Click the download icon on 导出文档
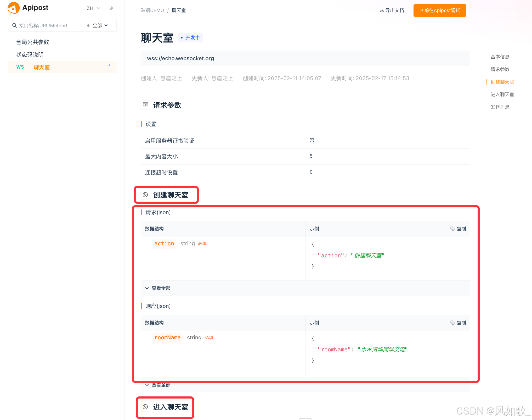The image size is (532, 420). (382, 10)
